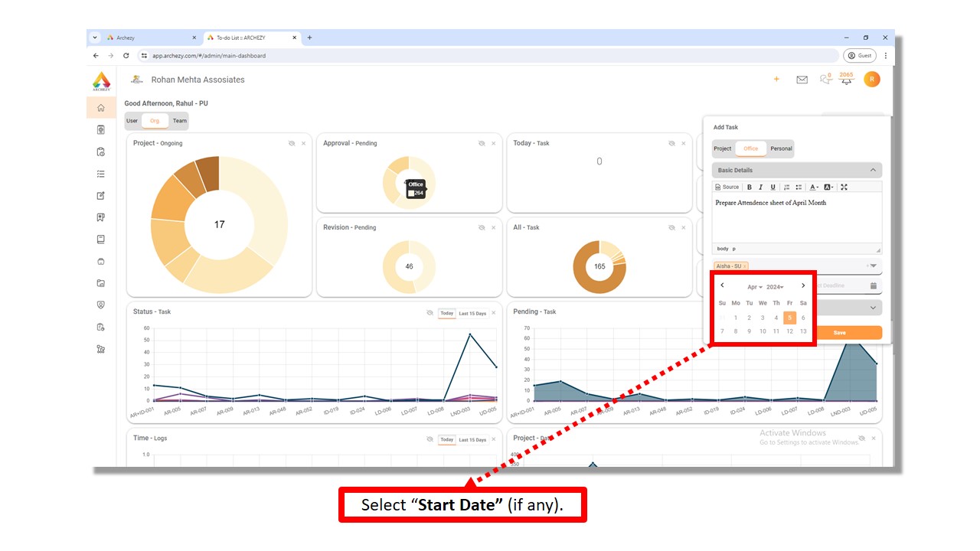Insert bulleted list in task editor
This screenshot has width=980, height=551.
pyautogui.click(x=799, y=187)
